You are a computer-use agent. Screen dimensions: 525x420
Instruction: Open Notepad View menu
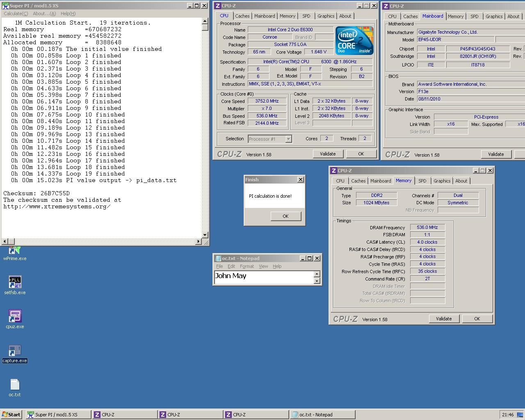coord(263,266)
